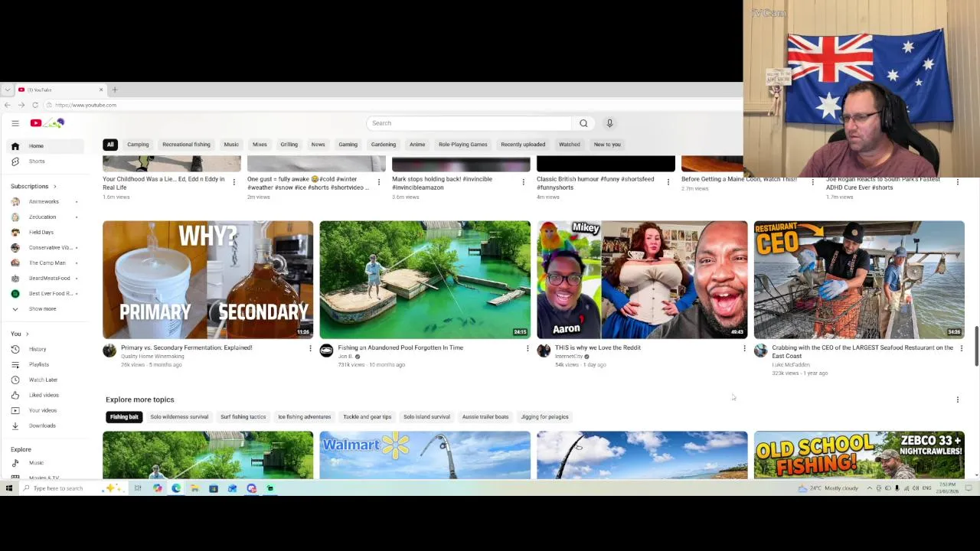Reload the page in the browser
The width and height of the screenshot is (980, 551).
35,105
